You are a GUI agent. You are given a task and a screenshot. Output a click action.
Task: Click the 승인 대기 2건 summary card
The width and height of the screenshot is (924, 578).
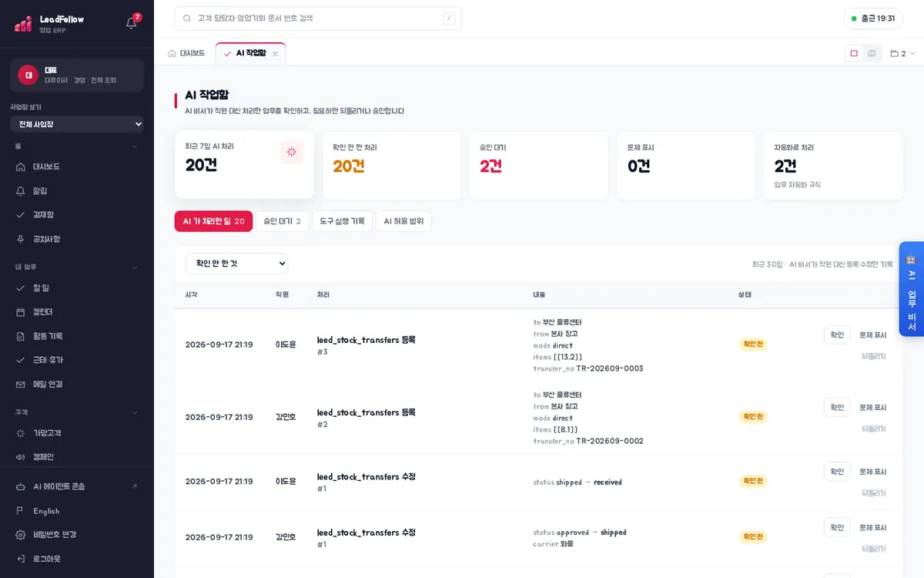click(x=538, y=166)
